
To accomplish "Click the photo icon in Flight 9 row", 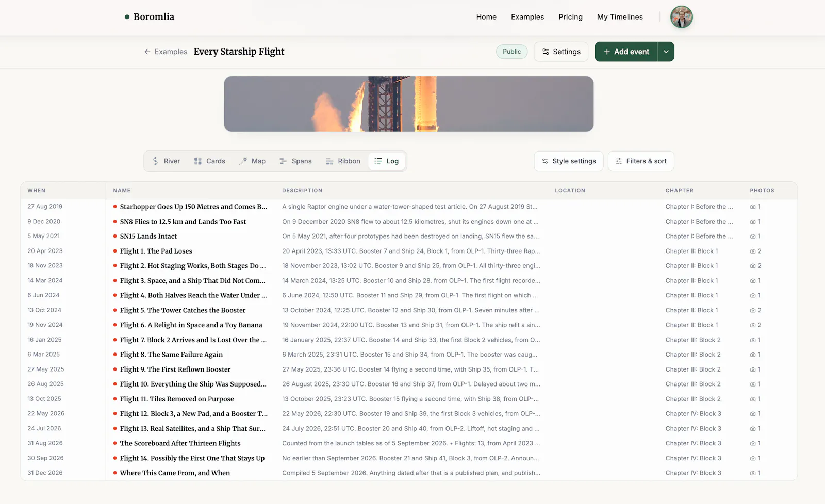I will (x=753, y=369).
